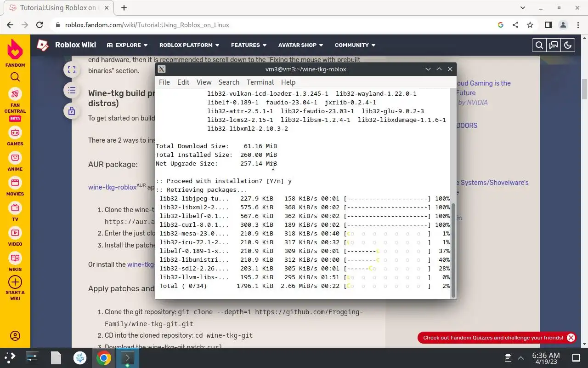Click the Roblox Wiki title link
The image size is (588, 368).
point(75,45)
